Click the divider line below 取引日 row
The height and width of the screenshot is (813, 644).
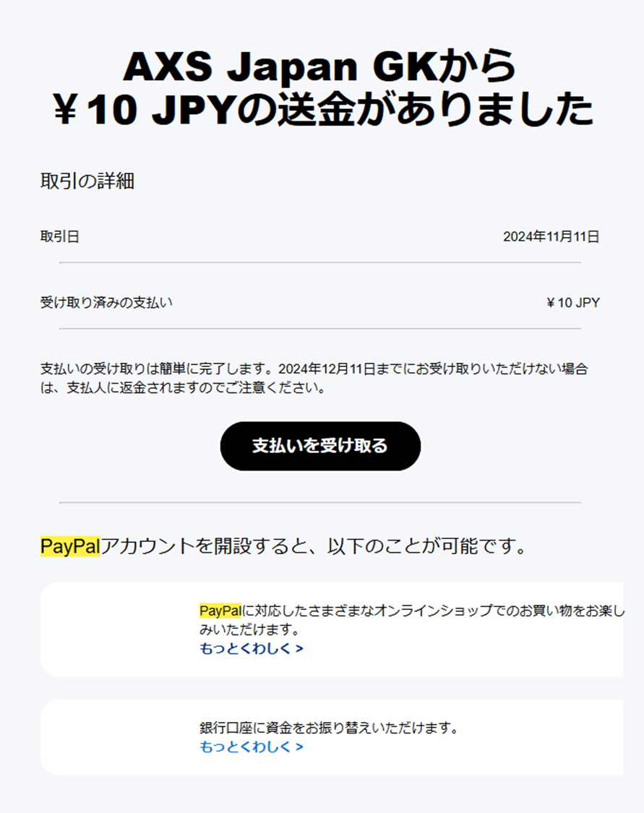click(320, 263)
